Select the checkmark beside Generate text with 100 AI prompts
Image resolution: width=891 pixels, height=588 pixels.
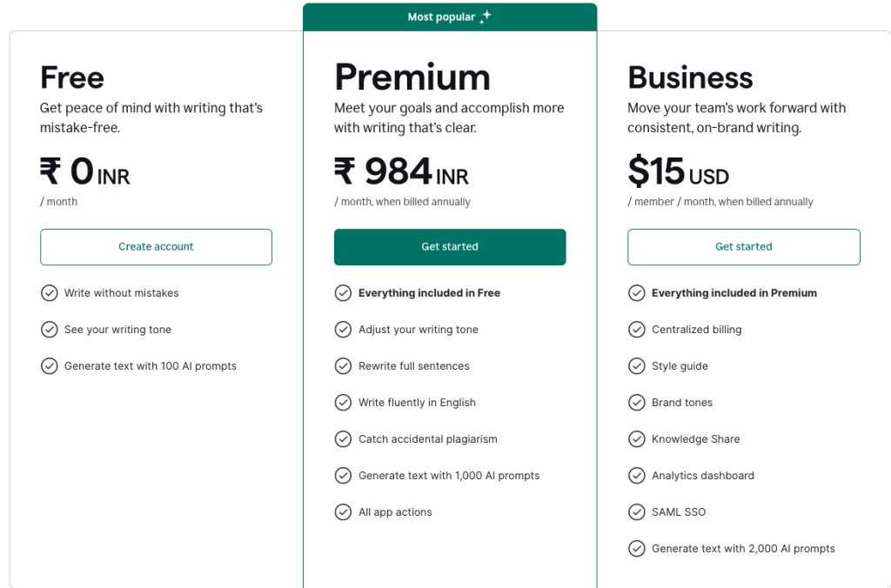click(x=50, y=366)
